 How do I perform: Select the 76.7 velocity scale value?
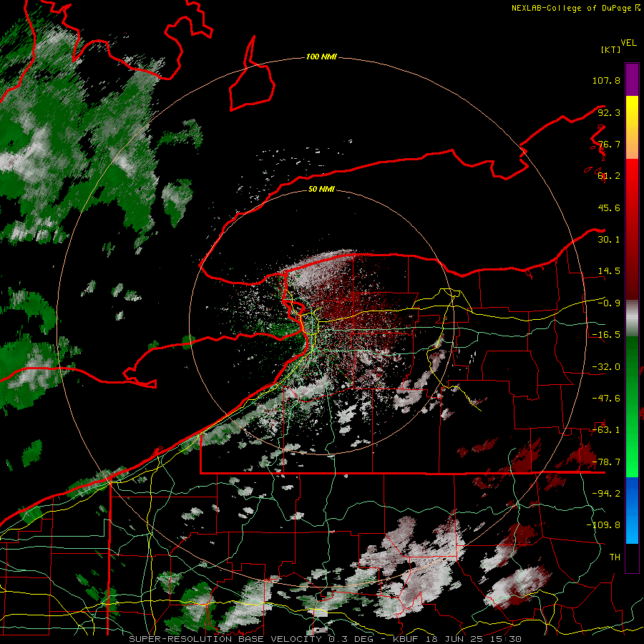point(609,144)
